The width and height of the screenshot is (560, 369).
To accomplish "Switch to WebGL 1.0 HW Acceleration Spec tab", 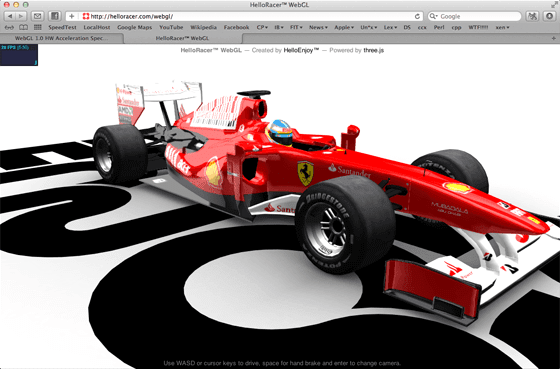I will click(61, 38).
